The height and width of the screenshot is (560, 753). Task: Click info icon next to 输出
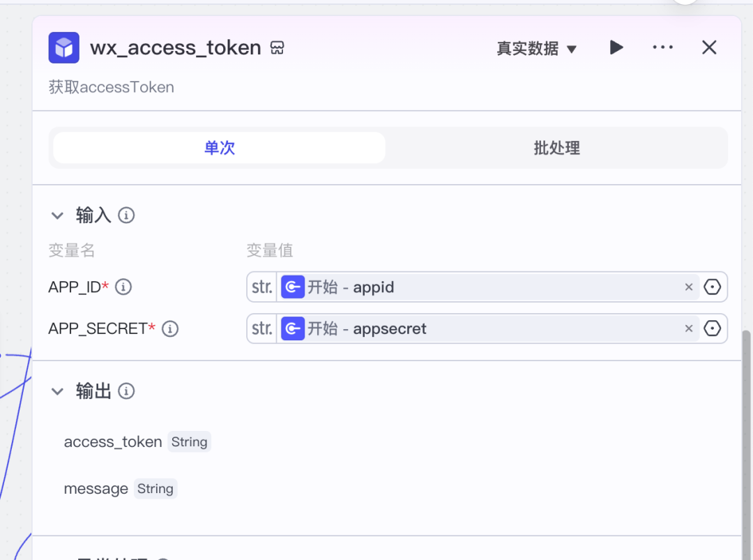point(126,391)
